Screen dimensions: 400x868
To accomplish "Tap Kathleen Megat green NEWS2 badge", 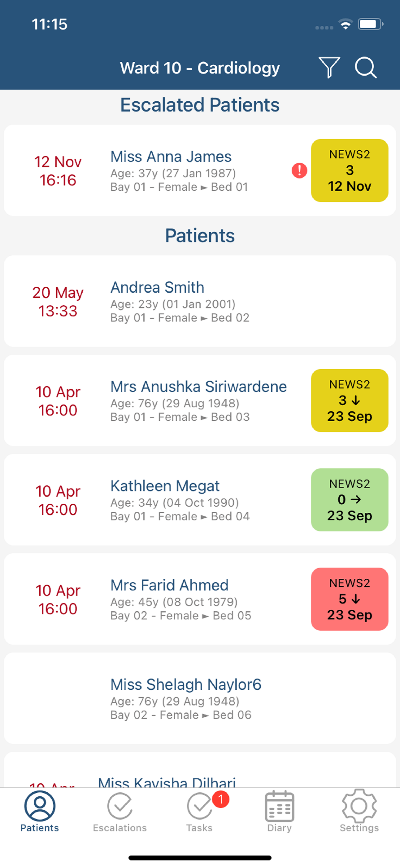I will click(x=350, y=500).
